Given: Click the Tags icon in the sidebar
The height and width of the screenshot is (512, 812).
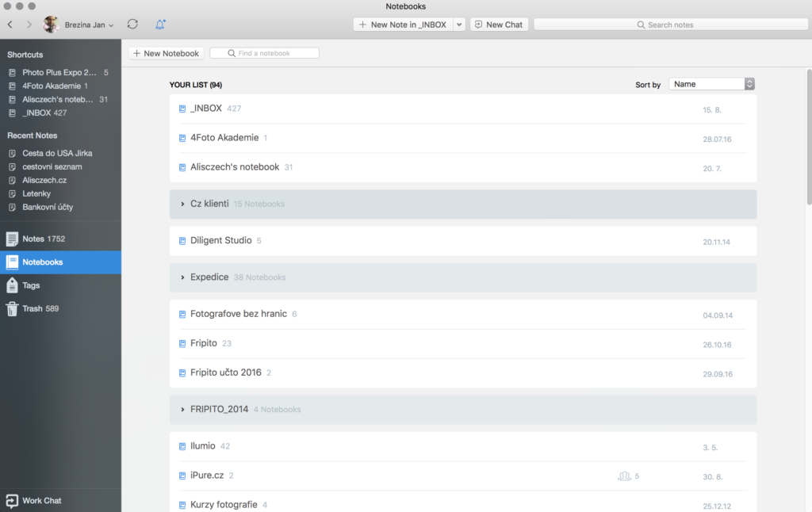Looking at the screenshot, I should (x=12, y=285).
